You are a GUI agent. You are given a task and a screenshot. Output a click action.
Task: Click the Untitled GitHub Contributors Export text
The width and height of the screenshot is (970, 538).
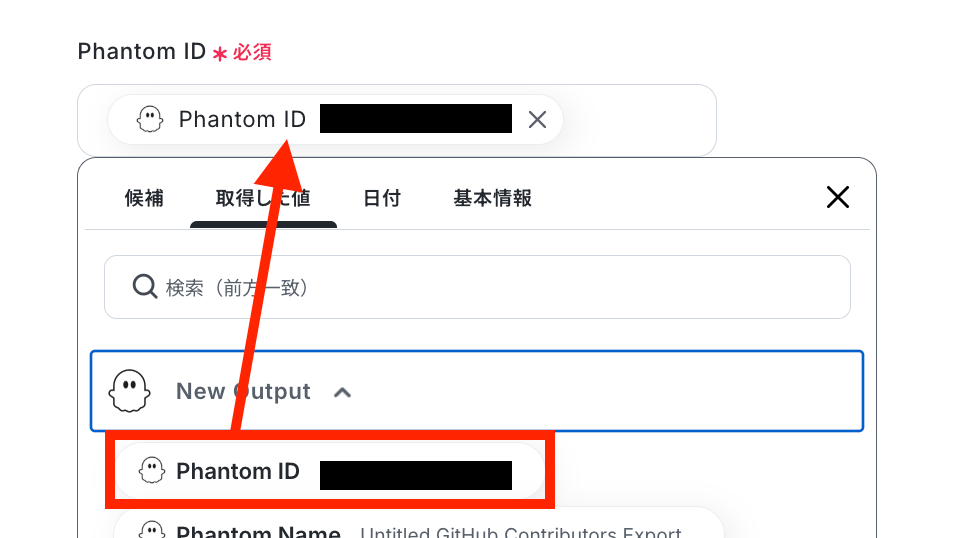click(x=520, y=532)
